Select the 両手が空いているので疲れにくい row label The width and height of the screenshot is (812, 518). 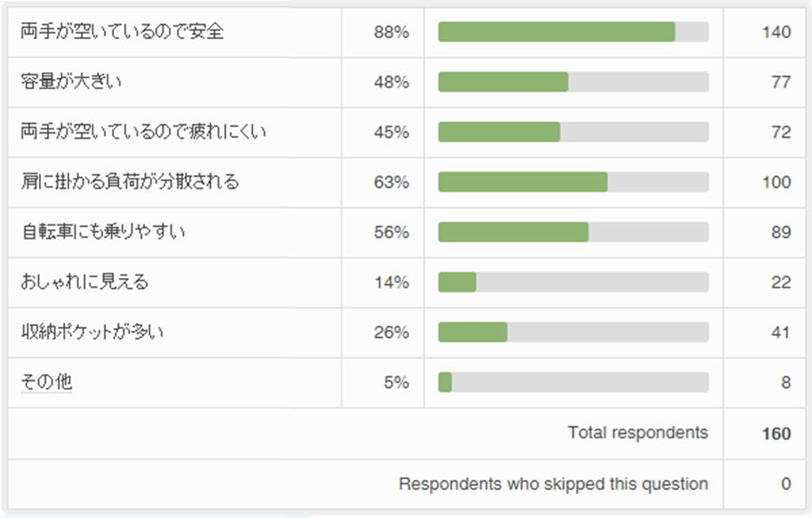(x=144, y=132)
